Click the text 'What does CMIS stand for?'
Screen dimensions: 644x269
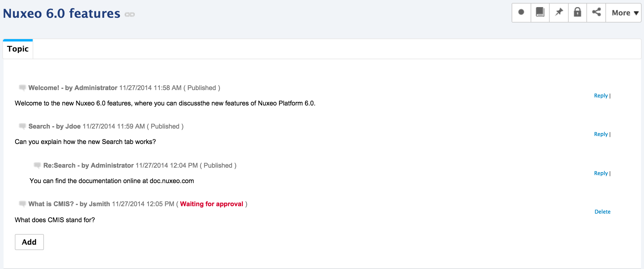(55, 220)
